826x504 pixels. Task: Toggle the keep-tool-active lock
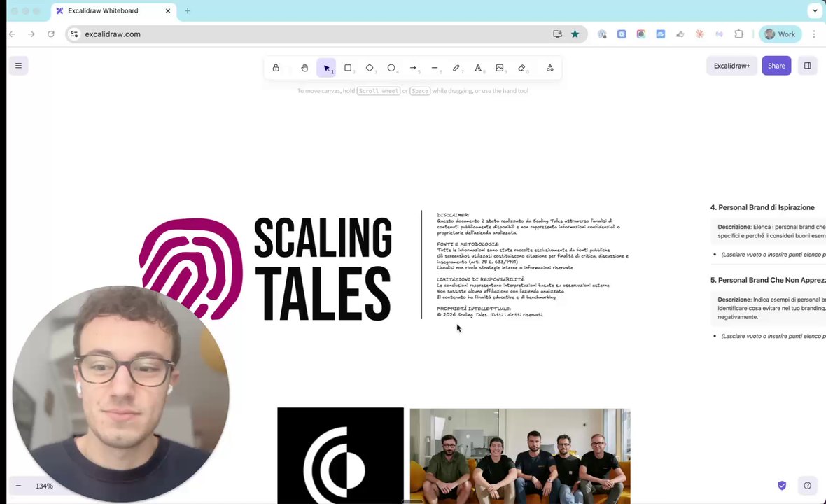tap(276, 68)
